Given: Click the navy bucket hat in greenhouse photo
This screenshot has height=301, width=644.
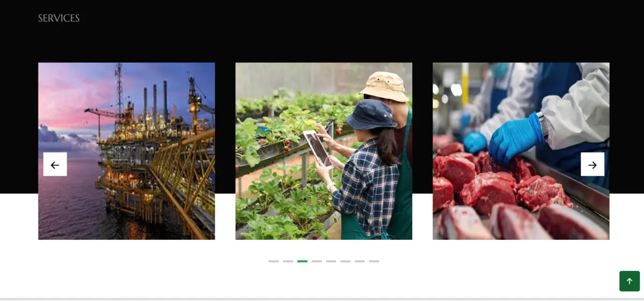Looking at the screenshot, I should tap(370, 114).
